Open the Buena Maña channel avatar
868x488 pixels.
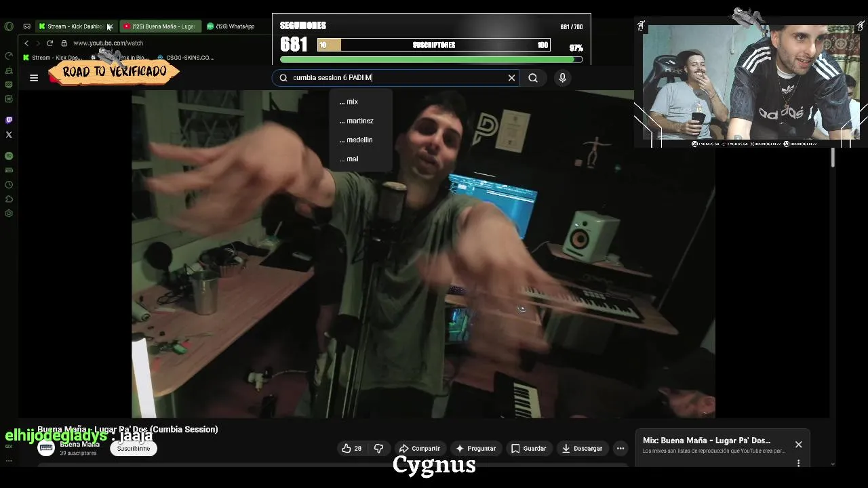click(45, 448)
